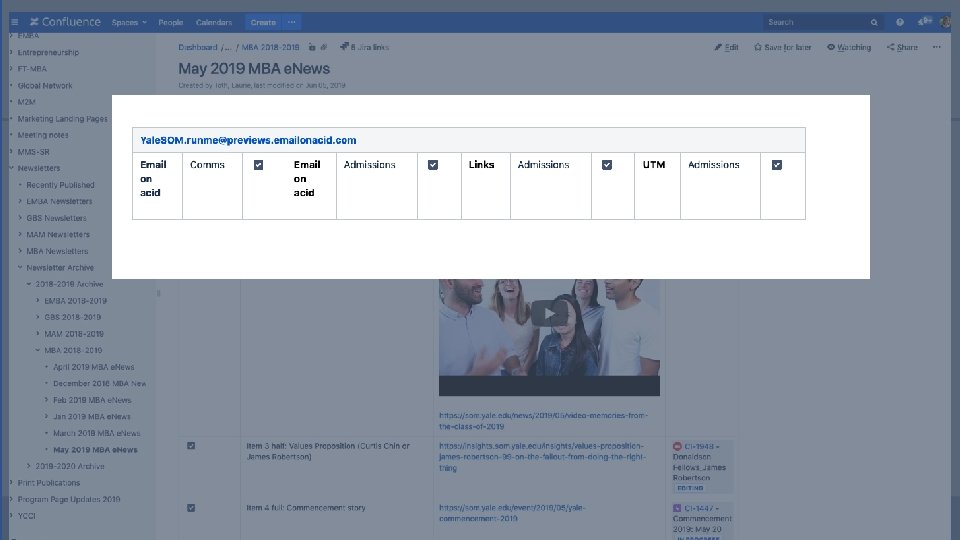Open Jan 2019 MBA eNews page

91,416
